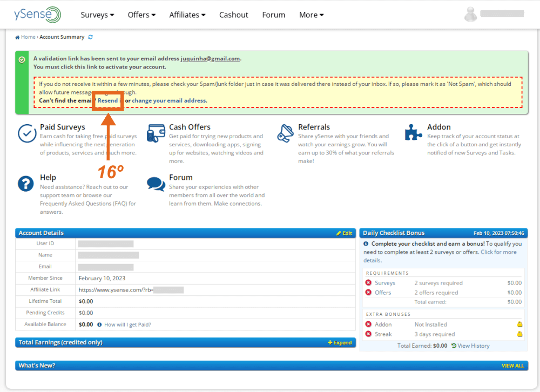Click the lock icon in Streak row
This screenshot has height=392, width=540.
click(519, 334)
